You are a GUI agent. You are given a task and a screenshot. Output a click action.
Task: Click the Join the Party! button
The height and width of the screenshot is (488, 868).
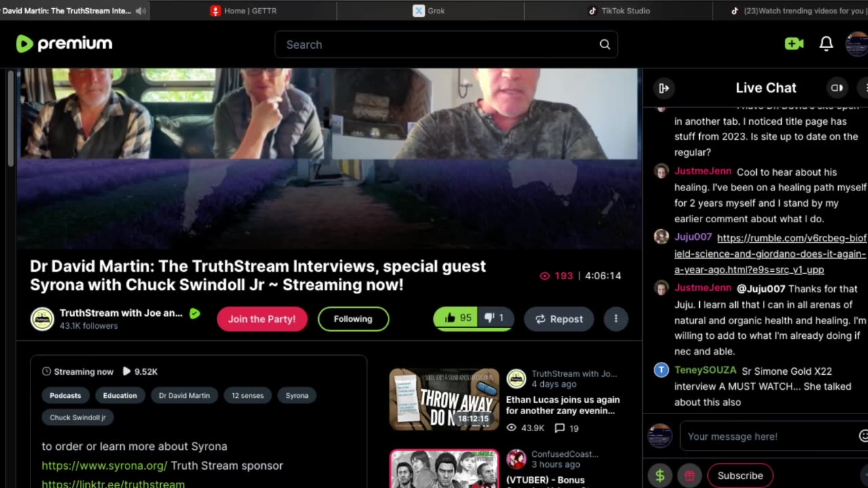262,319
